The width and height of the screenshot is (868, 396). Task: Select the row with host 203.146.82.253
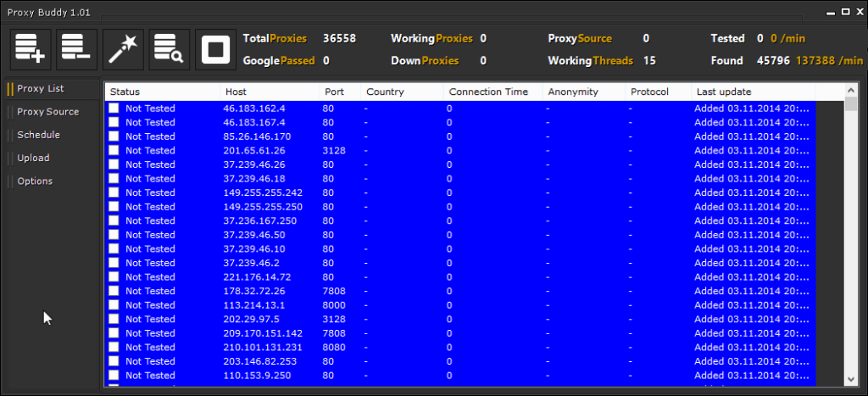460,361
